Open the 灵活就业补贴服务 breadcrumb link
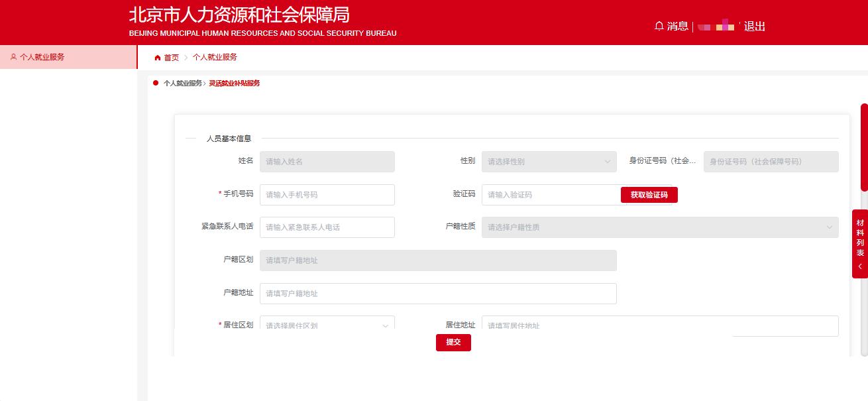This screenshot has height=401, width=868. 235,83
